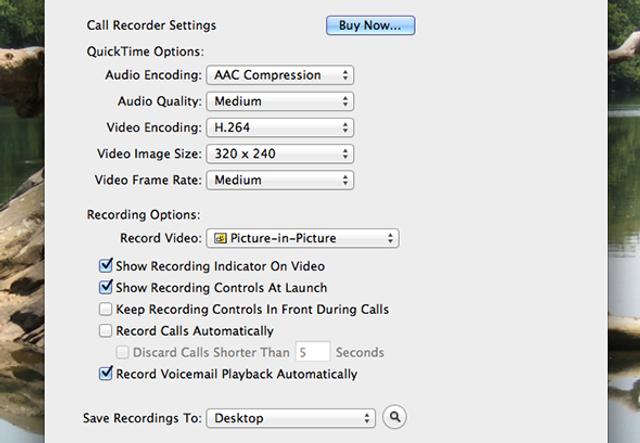Viewport: 640px width, 443px height.
Task: Open the Record Video mode dropdown
Action: pos(302,239)
